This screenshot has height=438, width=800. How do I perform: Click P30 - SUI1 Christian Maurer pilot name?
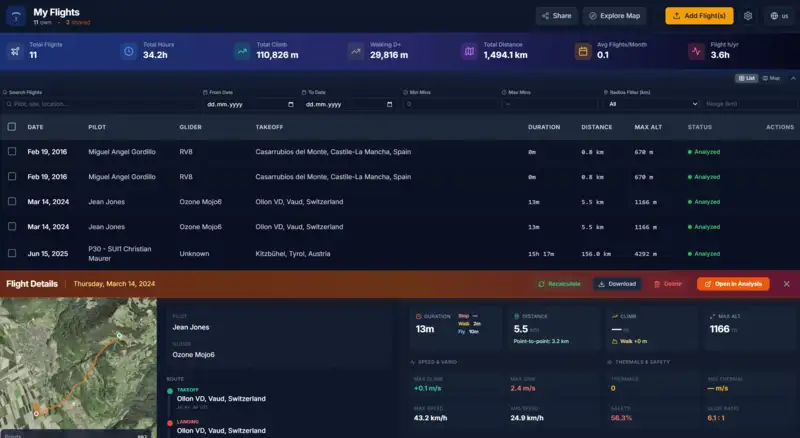[x=120, y=254]
